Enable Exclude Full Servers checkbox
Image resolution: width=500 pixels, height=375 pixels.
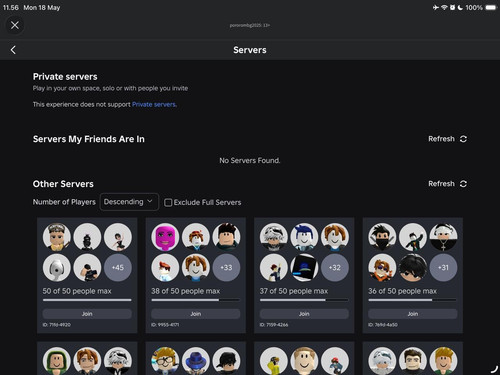click(x=168, y=202)
